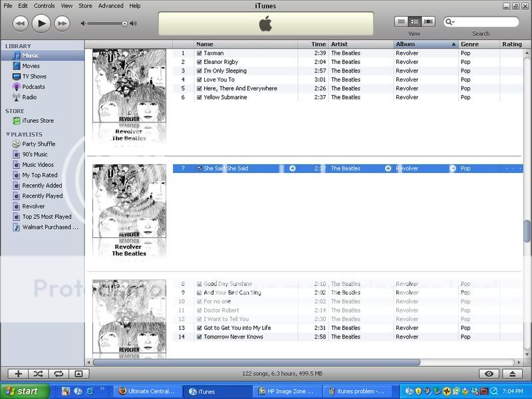The image size is (532, 399).
Task: Uncheck the Yellow Submarine checkbox
Action: click(199, 97)
